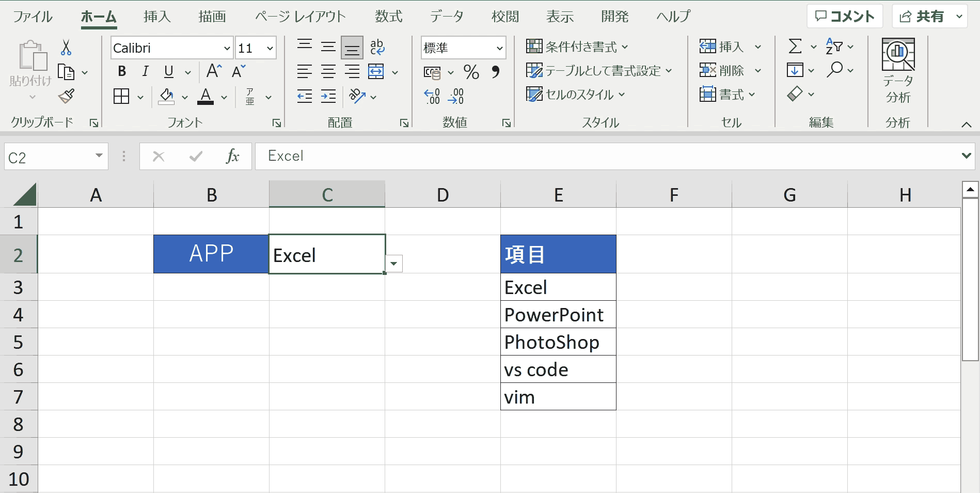Screen dimensions: 980x493
Task: Select cell E4 containing PowerPoint
Action: click(x=558, y=315)
